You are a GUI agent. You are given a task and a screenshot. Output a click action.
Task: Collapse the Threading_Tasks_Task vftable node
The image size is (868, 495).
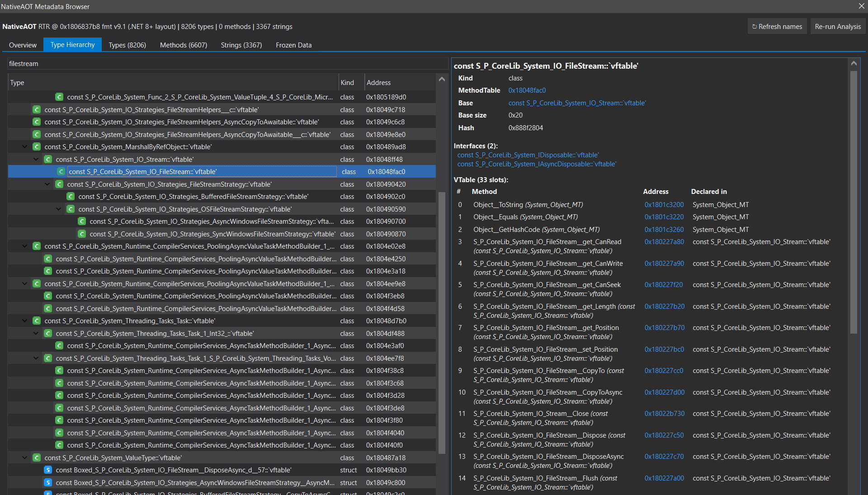[x=25, y=321]
